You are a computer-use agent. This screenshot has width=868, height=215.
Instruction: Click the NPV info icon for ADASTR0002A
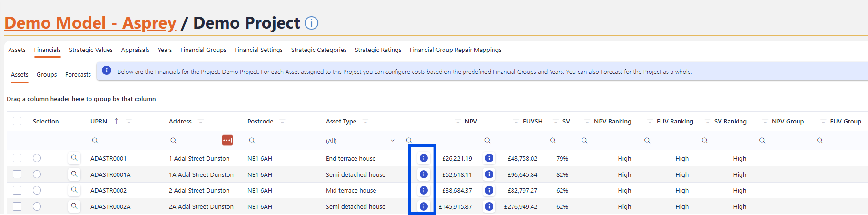(424, 206)
